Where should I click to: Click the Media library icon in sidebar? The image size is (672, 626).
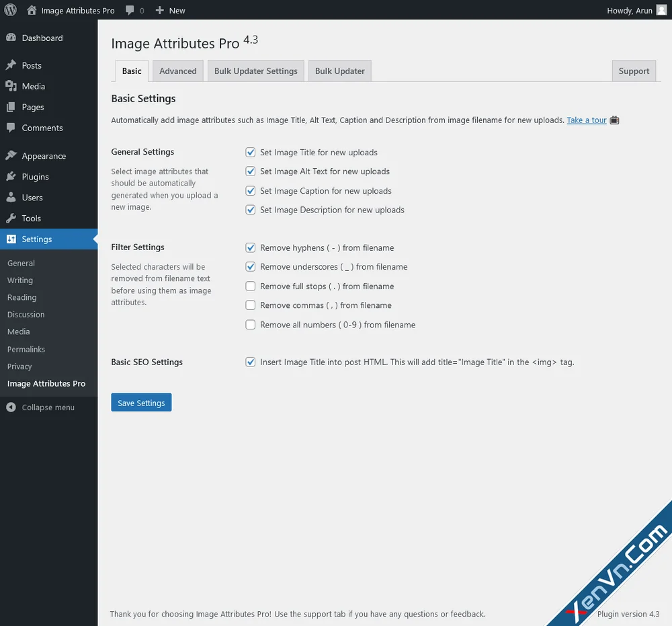point(11,86)
